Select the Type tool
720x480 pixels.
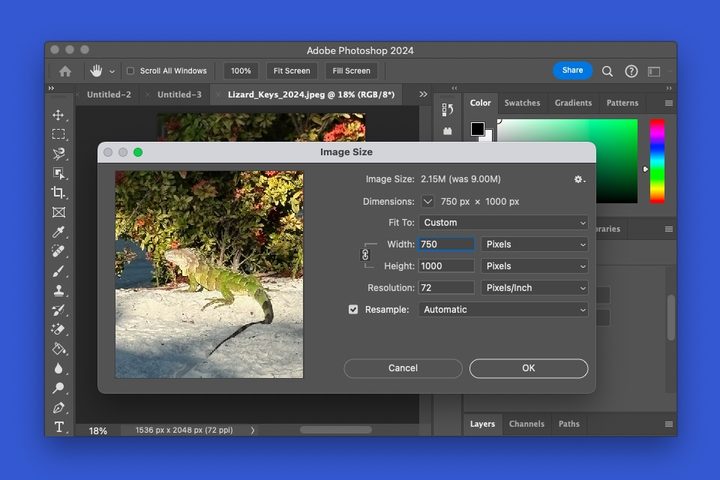[x=59, y=427]
